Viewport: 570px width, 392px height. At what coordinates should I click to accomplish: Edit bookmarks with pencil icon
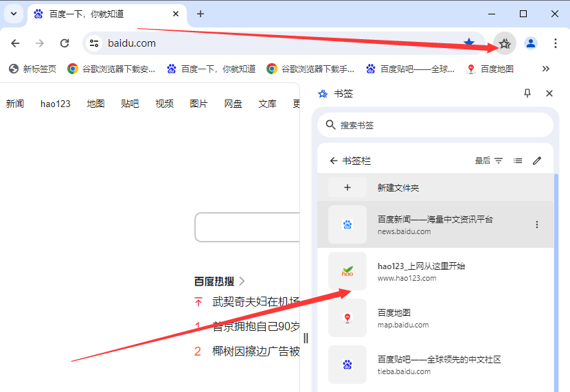pos(537,161)
